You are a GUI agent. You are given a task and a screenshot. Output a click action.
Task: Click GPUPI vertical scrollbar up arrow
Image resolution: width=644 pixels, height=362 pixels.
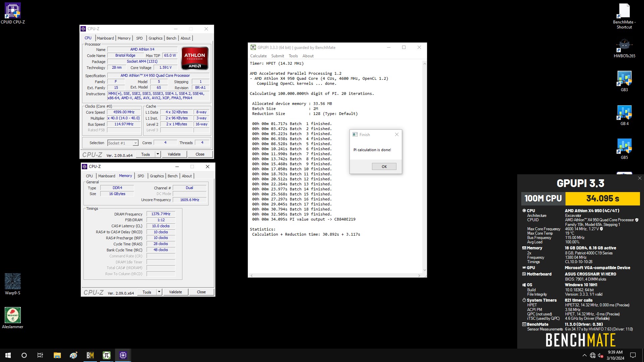[x=425, y=64]
